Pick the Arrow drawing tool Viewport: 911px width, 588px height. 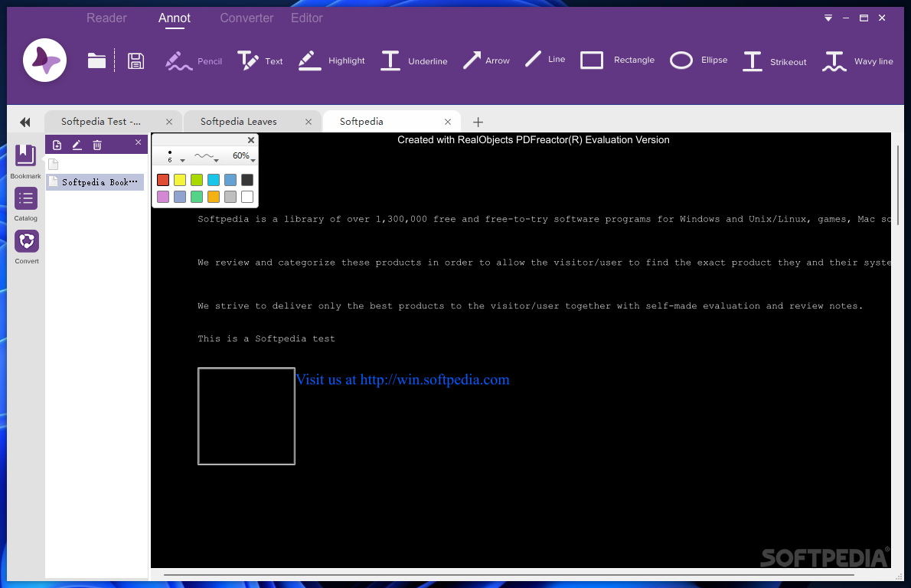point(486,60)
